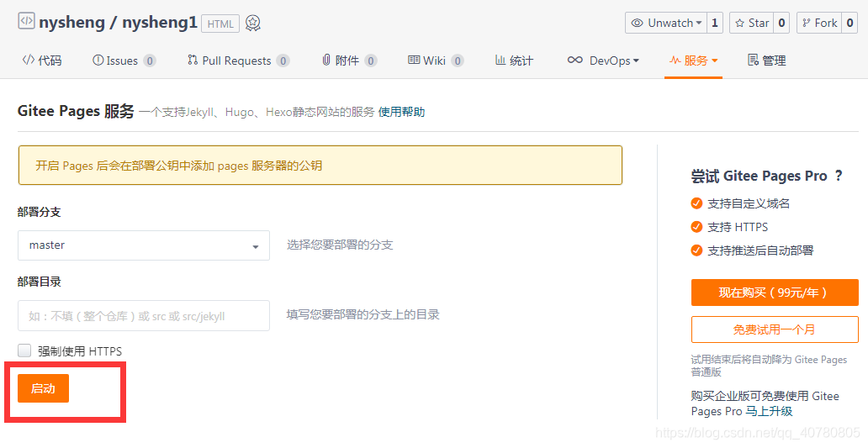View the Fork count 0
The height and width of the screenshot is (448, 868).
(849, 24)
